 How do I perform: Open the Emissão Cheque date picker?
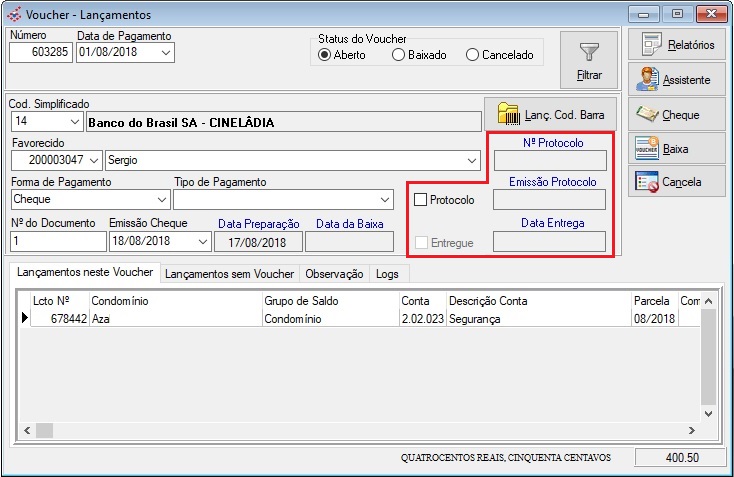pos(202,241)
